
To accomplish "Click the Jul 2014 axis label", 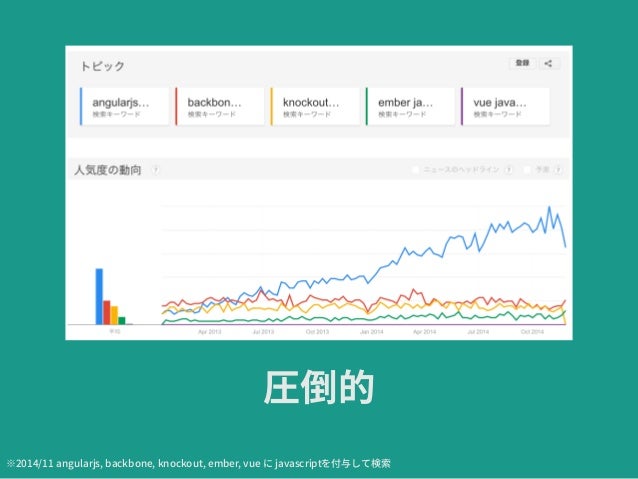I will [x=478, y=332].
